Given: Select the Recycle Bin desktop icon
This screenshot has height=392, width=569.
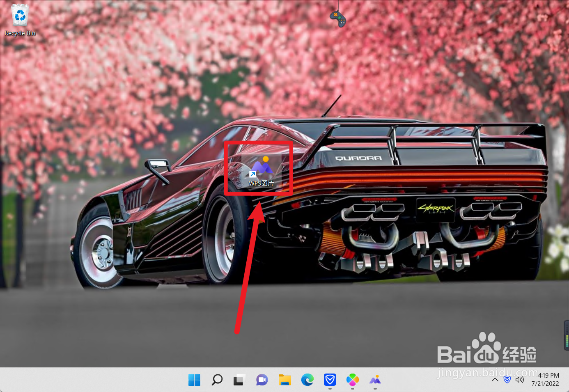Looking at the screenshot, I should pos(20,20).
